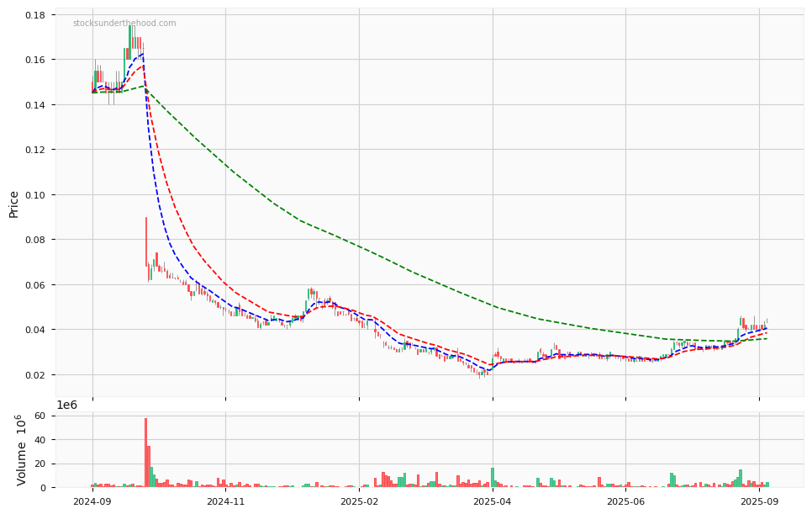
Task: Select the 40 volume tick label
Action: [40, 440]
